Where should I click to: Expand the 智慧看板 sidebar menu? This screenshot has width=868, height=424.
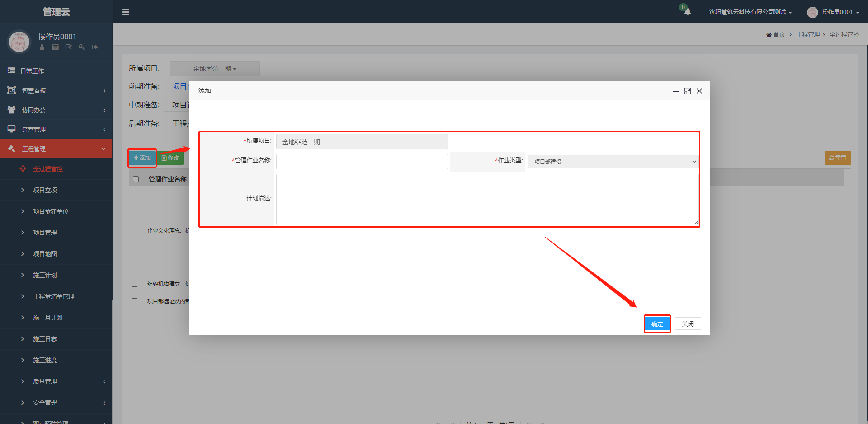pos(56,91)
